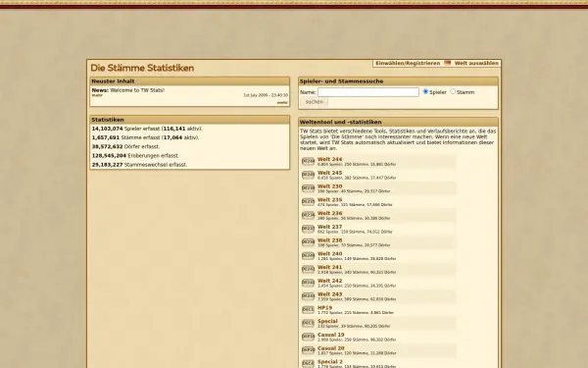The height and width of the screenshot is (368, 588).
Task: Open the Welt 240 link
Action: [x=329, y=254]
